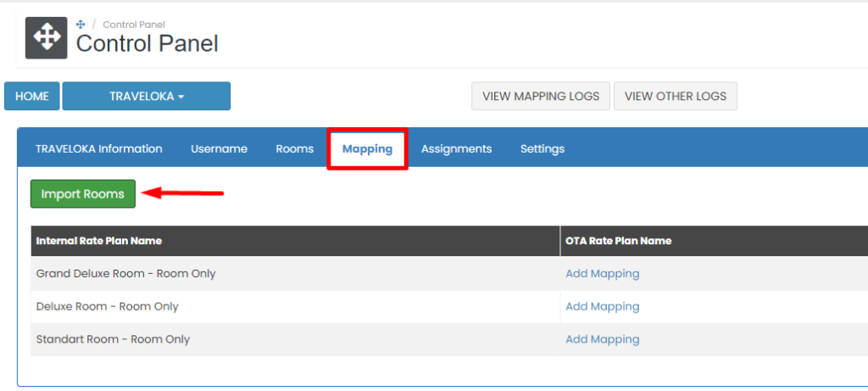
Task: Switch to the Assignments tab
Action: [457, 149]
